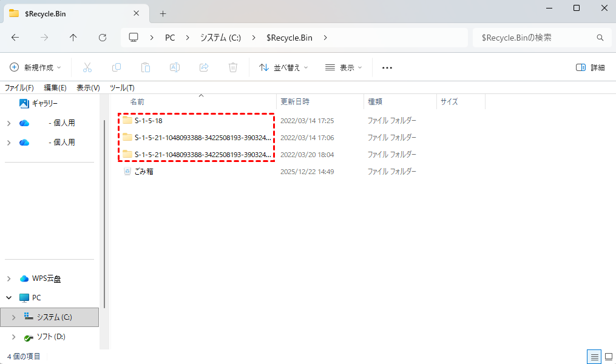Switch to details list view layout
616x364 pixels.
click(595, 356)
